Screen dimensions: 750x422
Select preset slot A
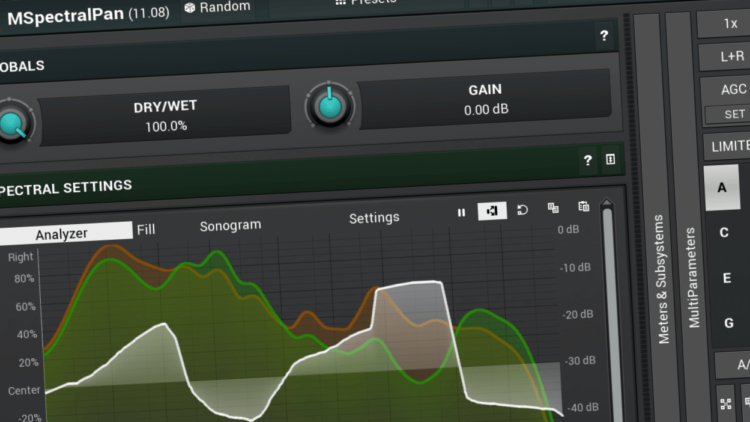(722, 188)
